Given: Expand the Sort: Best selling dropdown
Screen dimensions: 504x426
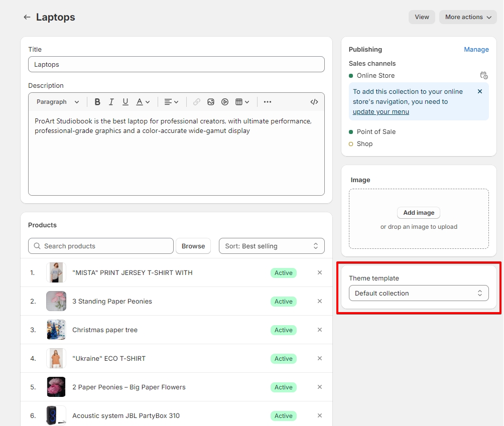Looking at the screenshot, I should [272, 246].
